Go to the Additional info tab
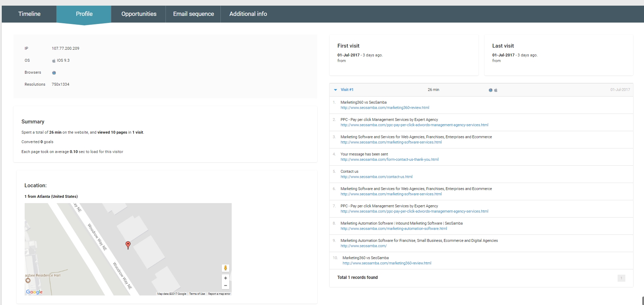Viewport: 644px width, 305px height. [x=248, y=14]
